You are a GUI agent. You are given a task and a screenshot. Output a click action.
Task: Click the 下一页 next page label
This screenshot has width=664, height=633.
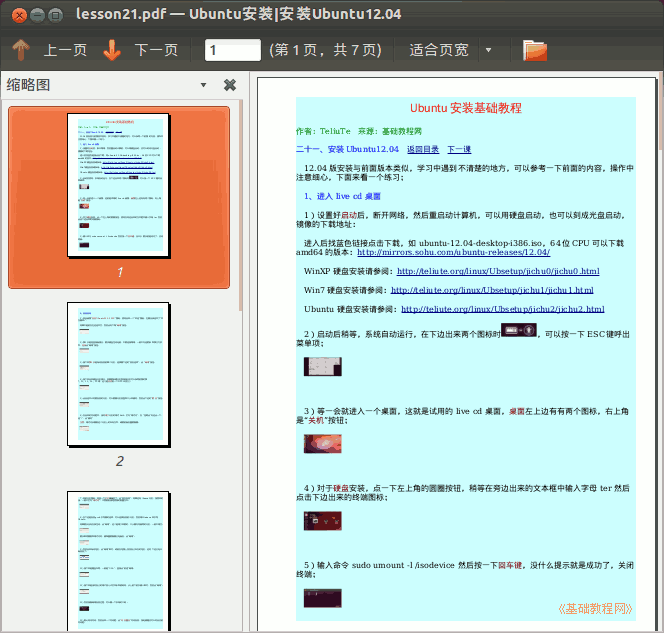[156, 50]
